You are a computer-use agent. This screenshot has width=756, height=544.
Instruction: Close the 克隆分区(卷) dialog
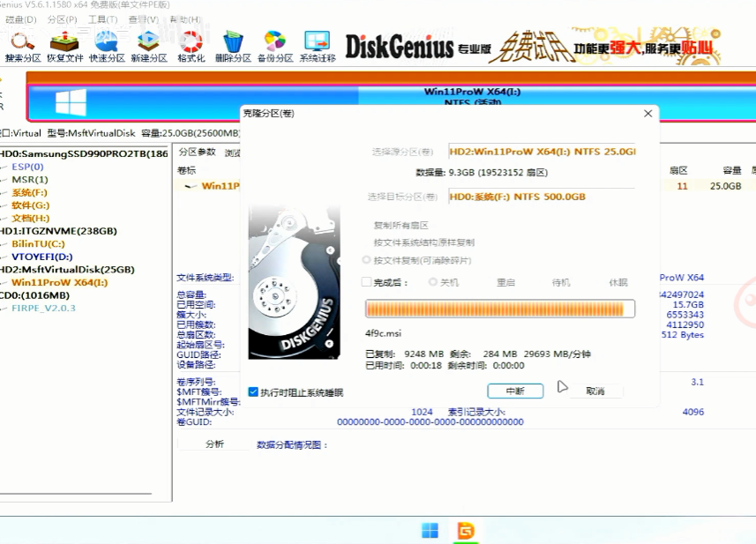click(x=648, y=113)
